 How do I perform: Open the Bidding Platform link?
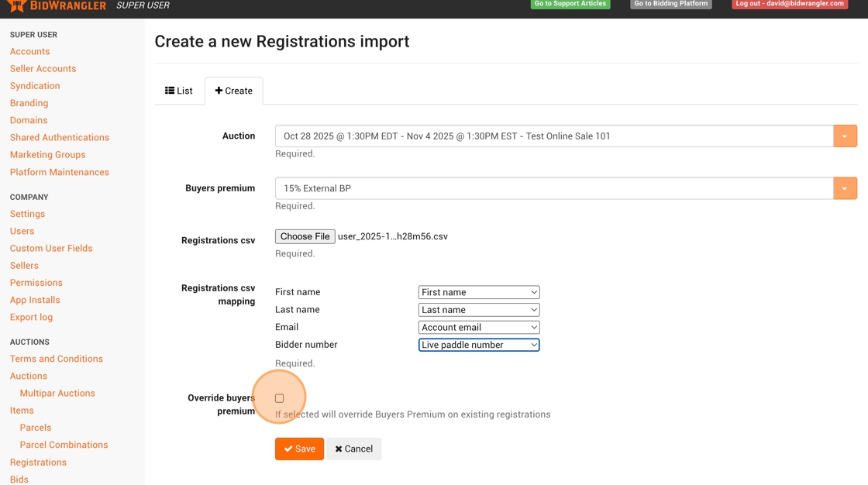point(670,4)
